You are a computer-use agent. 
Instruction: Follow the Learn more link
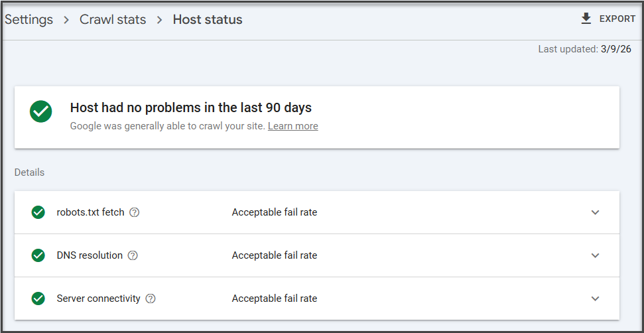click(292, 126)
